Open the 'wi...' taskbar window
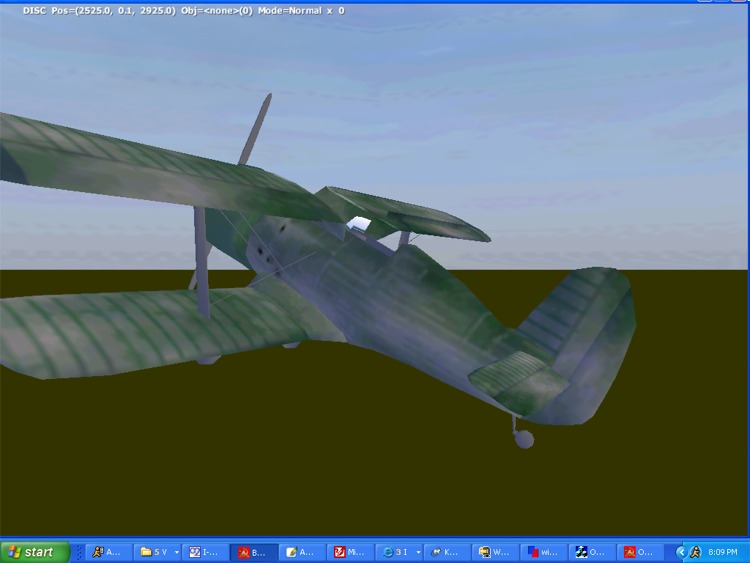 click(544, 552)
